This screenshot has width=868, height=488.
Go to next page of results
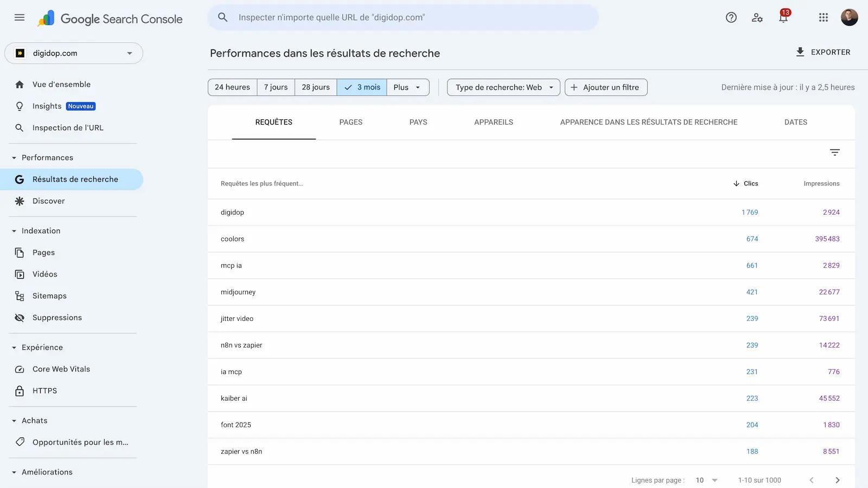[x=838, y=480]
